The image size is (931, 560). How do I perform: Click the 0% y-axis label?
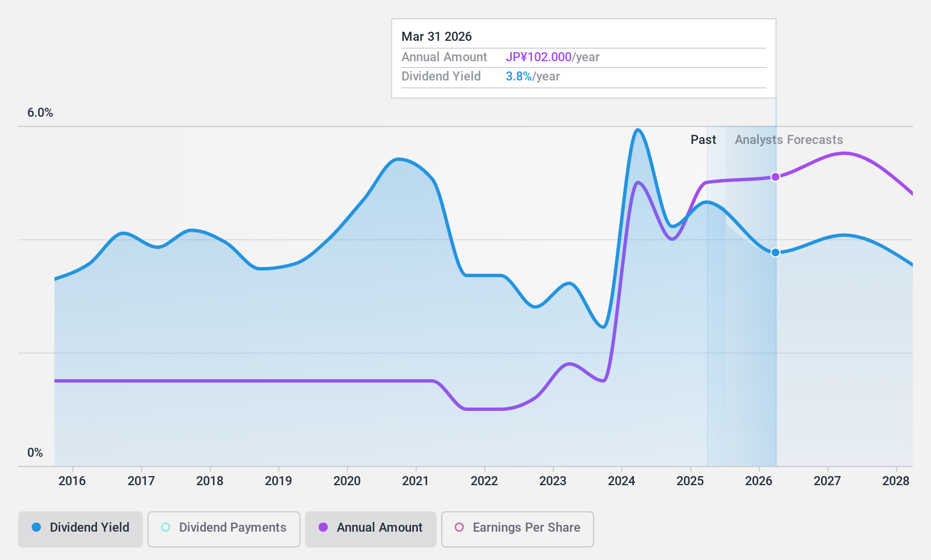pyautogui.click(x=35, y=453)
